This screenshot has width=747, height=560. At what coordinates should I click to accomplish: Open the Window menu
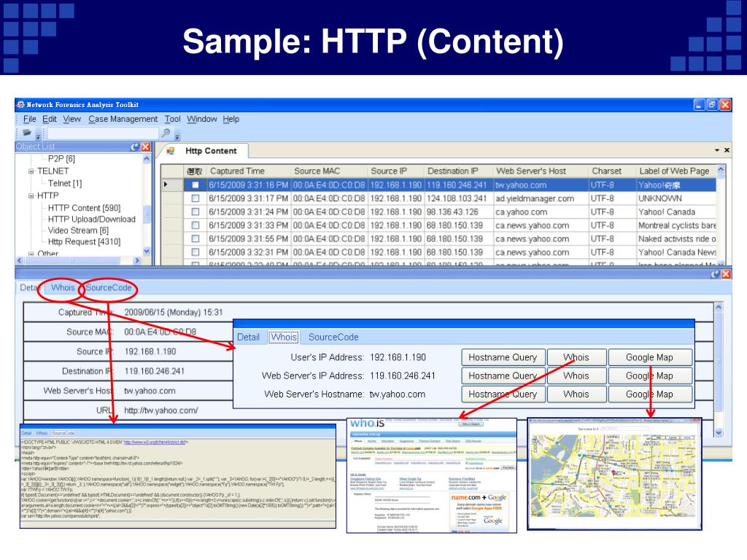(x=201, y=119)
